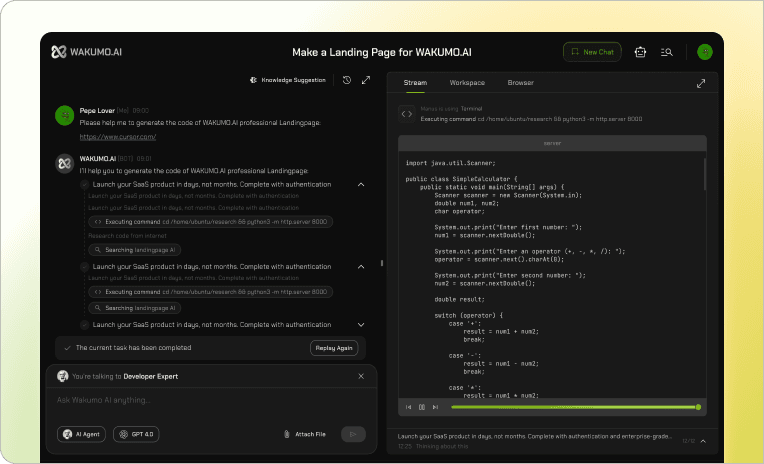Open first Executing command chip
Image resolution: width=764 pixels, height=464 pixels.
coord(210,222)
